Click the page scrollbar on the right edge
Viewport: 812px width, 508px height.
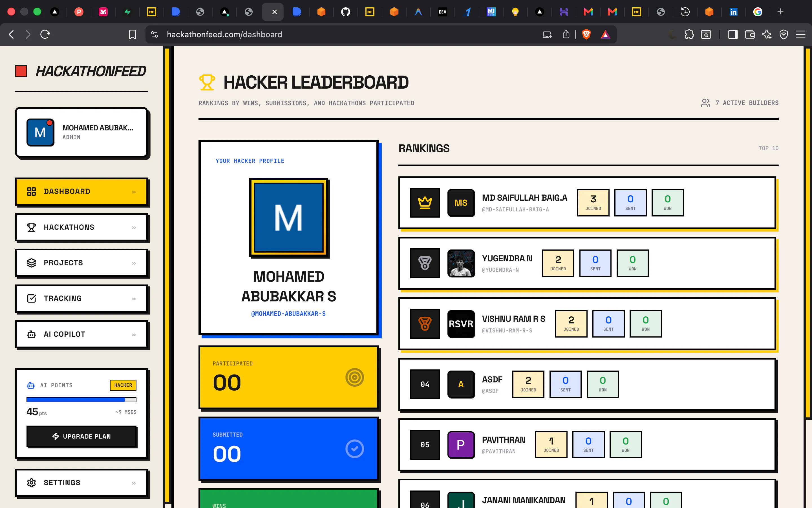tap(808, 233)
